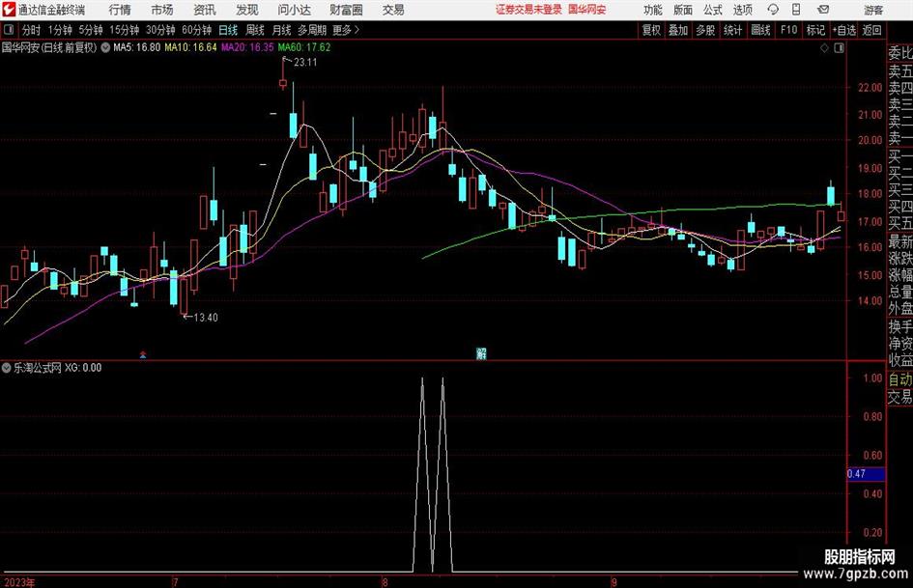Switch to 60分钟 period tab
This screenshot has height=588, width=913.
pos(197,30)
